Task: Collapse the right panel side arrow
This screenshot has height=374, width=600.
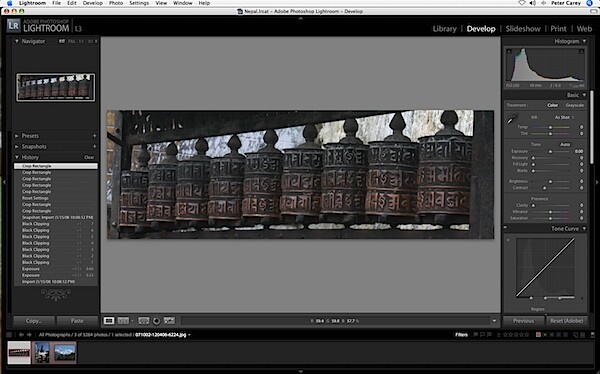Action: [597, 182]
